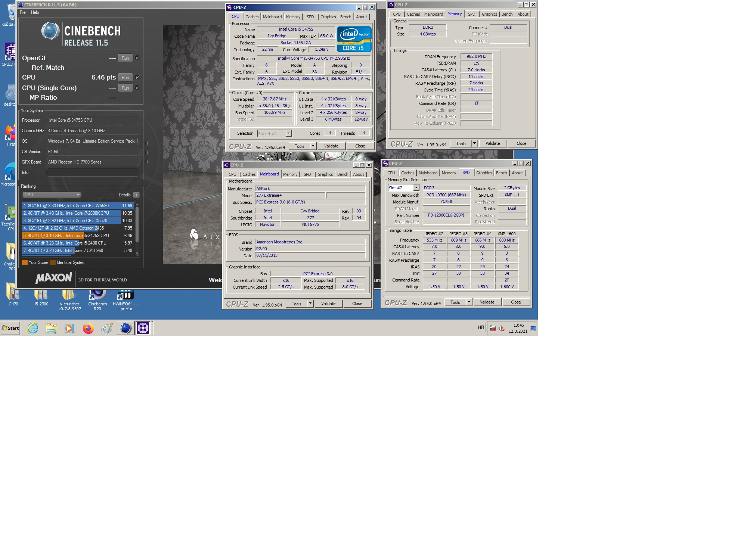Viewport: 747px width, 560px height.
Task: Click the Cinebench panel splitter handle
Action: [146, 153]
